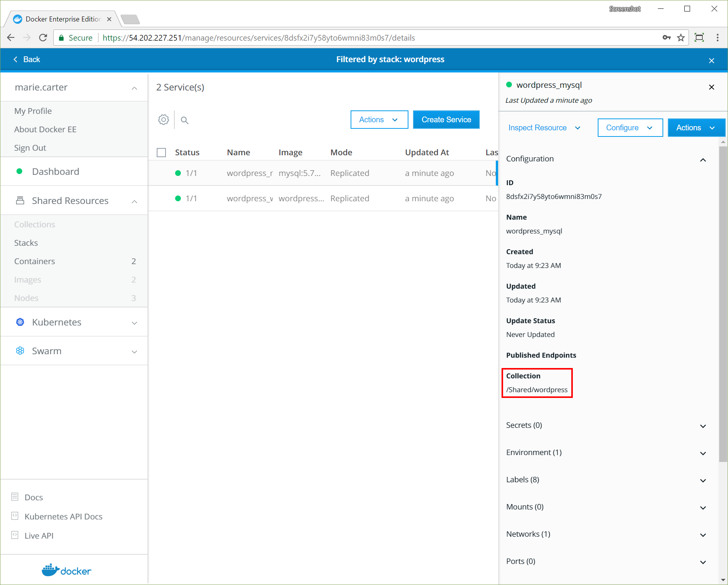The height and width of the screenshot is (585, 728).
Task: Toggle the select-all services checkbox
Action: click(161, 153)
